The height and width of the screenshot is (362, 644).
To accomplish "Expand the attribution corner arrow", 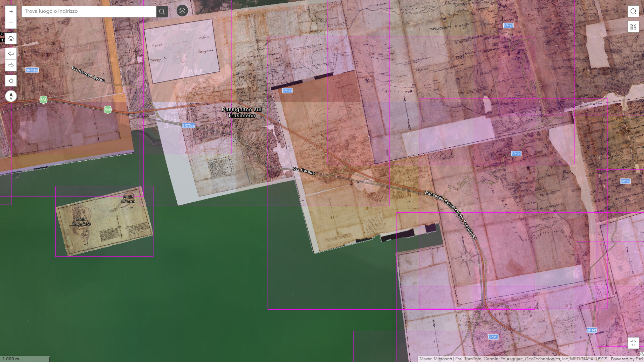I will pos(642,354).
